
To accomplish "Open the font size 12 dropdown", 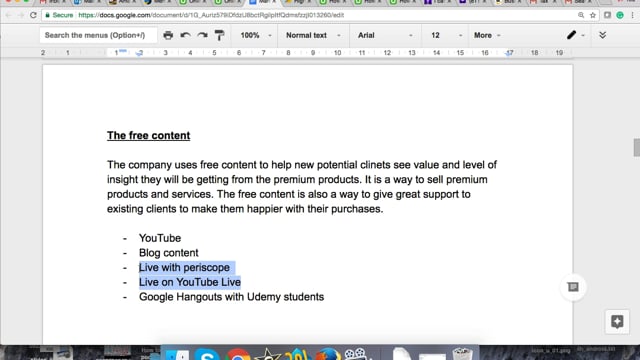I will (x=446, y=35).
